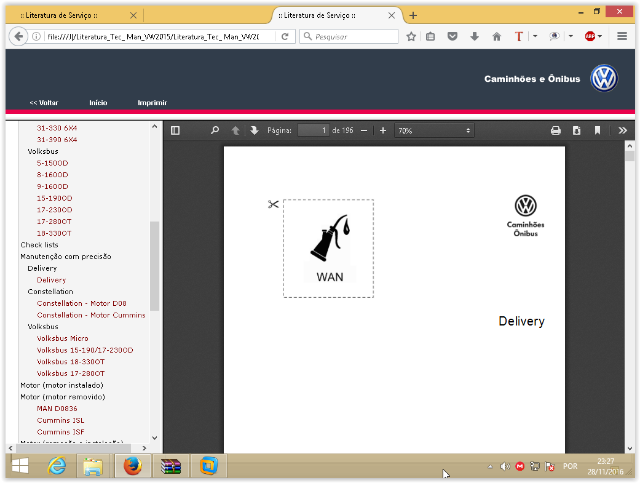Open the bookmarks list icon
This screenshot has width=640, height=483.
coord(430,37)
